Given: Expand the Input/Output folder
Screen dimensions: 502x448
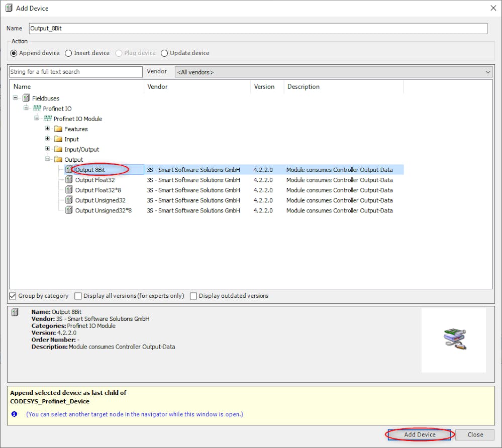Looking at the screenshot, I should coord(48,149).
